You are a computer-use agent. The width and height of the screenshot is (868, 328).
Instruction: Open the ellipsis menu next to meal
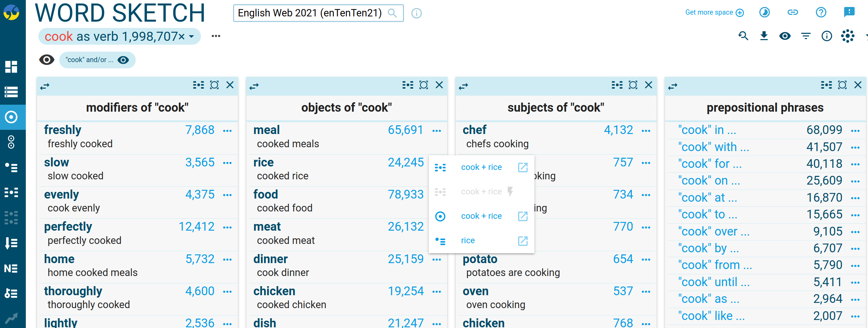(x=437, y=130)
